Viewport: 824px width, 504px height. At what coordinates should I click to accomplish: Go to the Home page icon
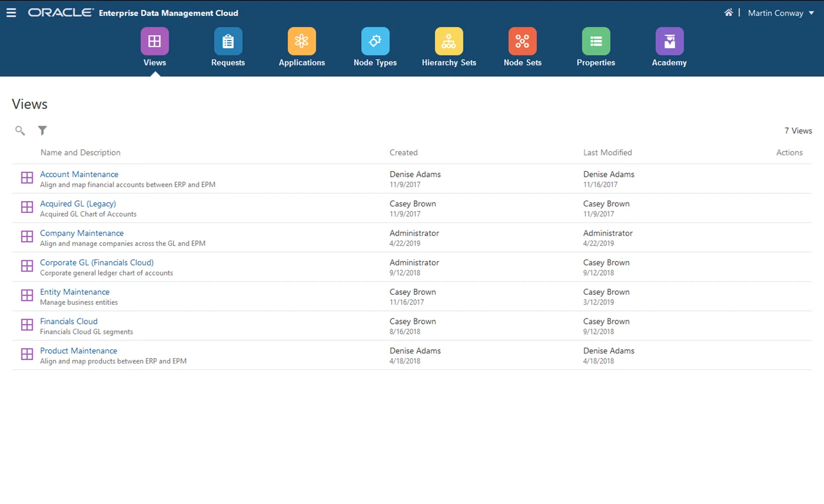[728, 13]
